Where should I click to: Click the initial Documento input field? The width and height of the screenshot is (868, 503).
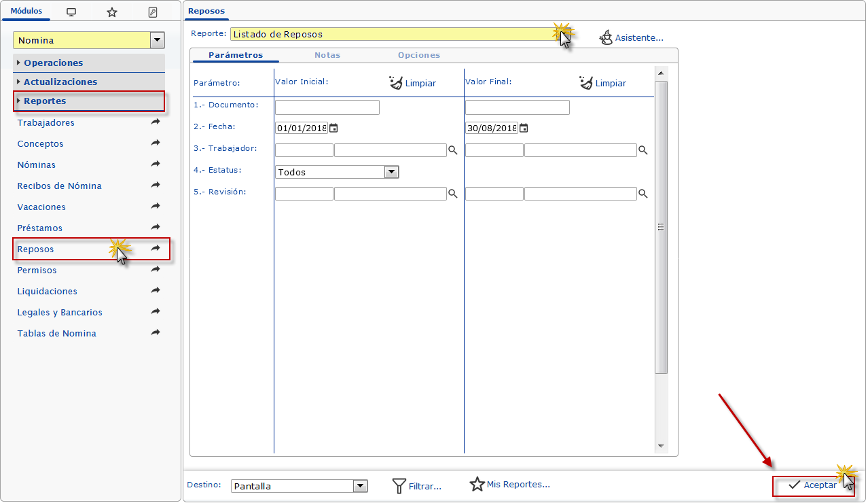tap(327, 107)
